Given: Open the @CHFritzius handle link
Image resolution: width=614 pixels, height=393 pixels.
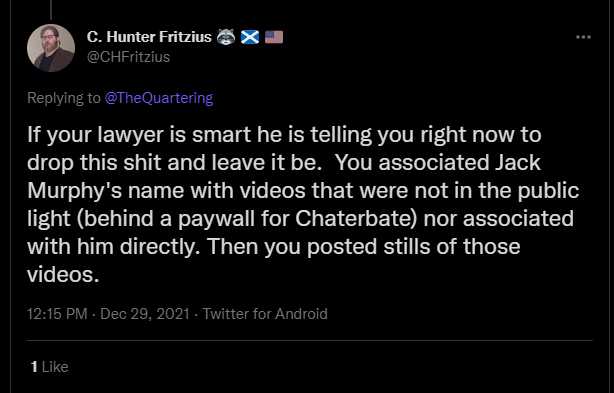Looking at the screenshot, I should tap(128, 57).
